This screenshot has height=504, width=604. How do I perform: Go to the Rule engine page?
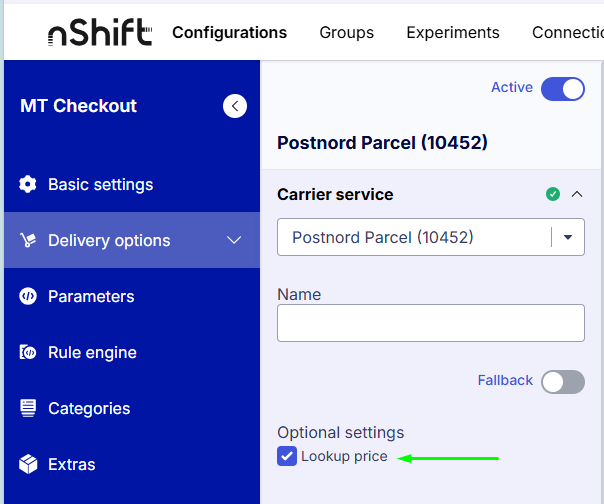(92, 352)
